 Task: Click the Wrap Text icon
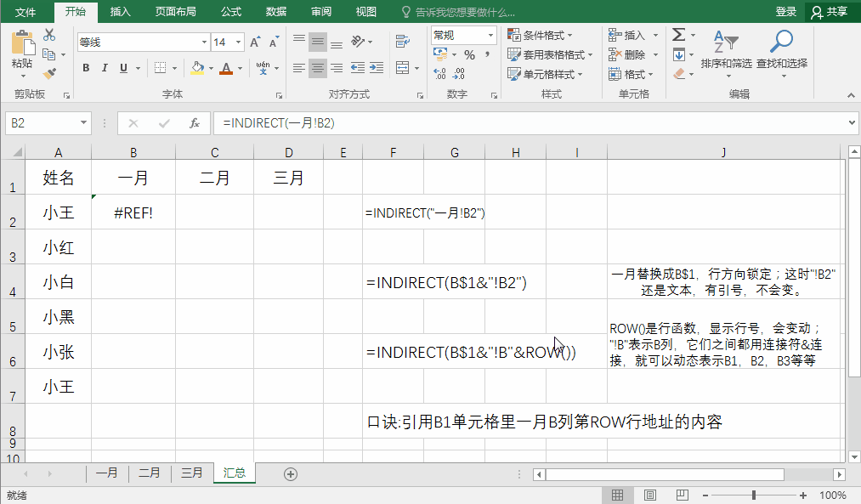403,42
